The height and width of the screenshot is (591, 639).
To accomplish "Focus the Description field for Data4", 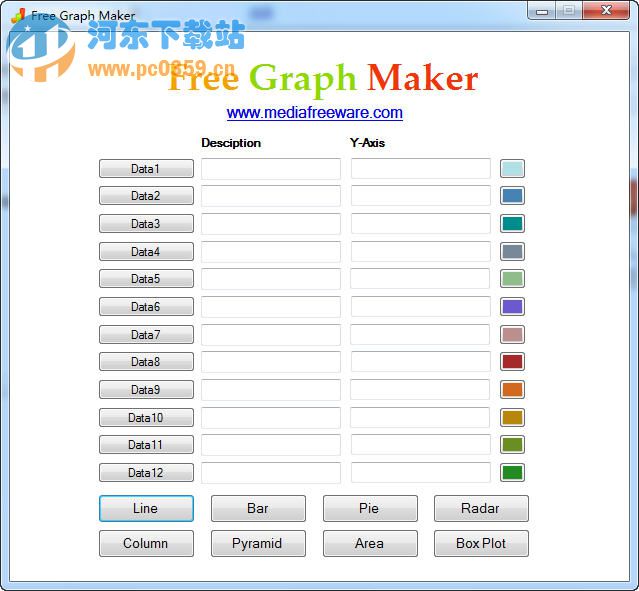I will click(x=271, y=251).
